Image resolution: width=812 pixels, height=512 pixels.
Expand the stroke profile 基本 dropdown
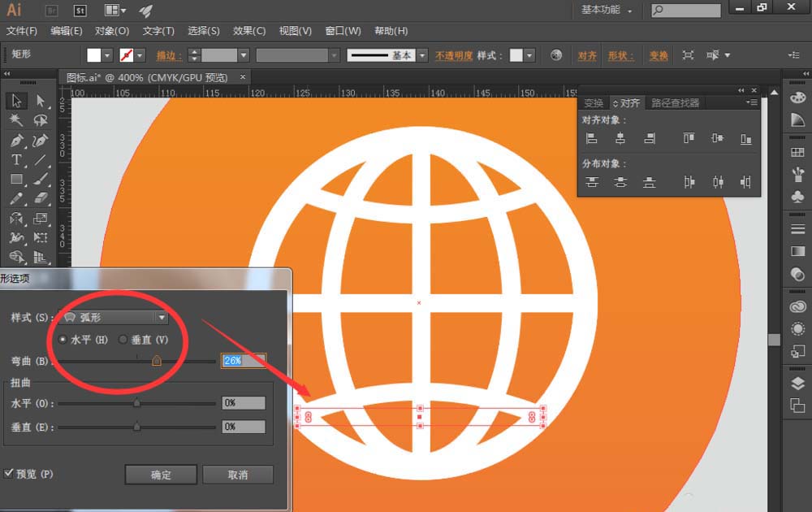[421, 55]
